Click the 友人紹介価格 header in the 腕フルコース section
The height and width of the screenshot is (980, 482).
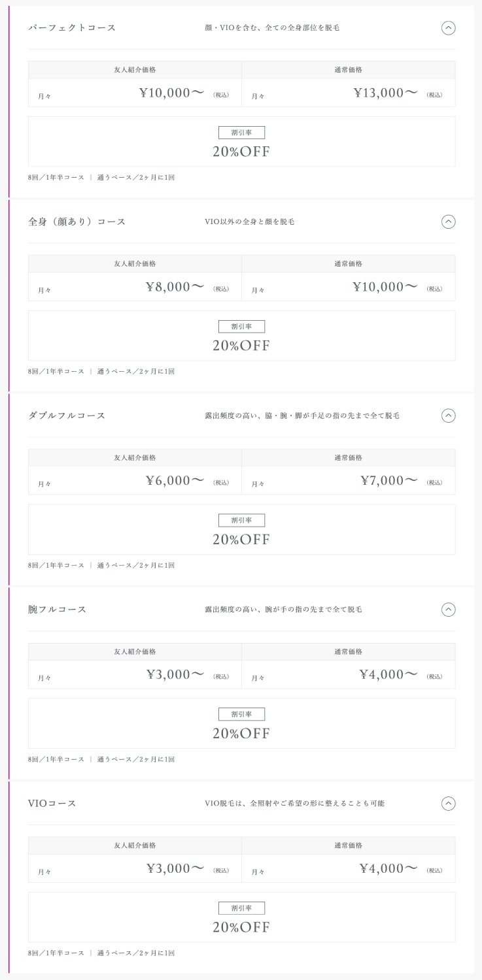pyautogui.click(x=135, y=651)
